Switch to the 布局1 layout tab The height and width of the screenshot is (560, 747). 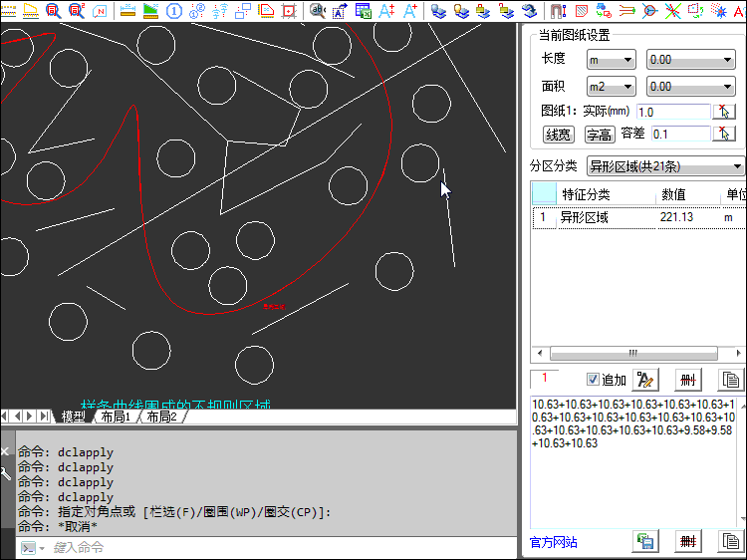tap(115, 417)
